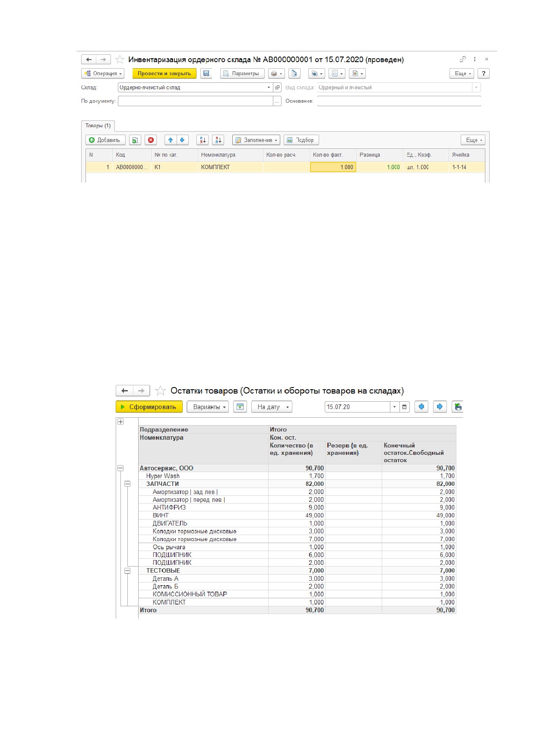Open the table Еще menu in Товары
The height and width of the screenshot is (756, 535).
[473, 140]
